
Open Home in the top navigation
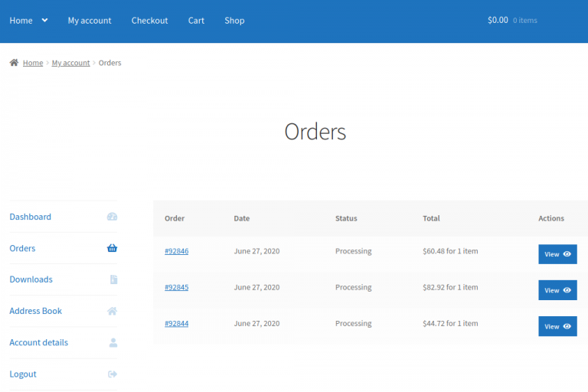click(21, 21)
